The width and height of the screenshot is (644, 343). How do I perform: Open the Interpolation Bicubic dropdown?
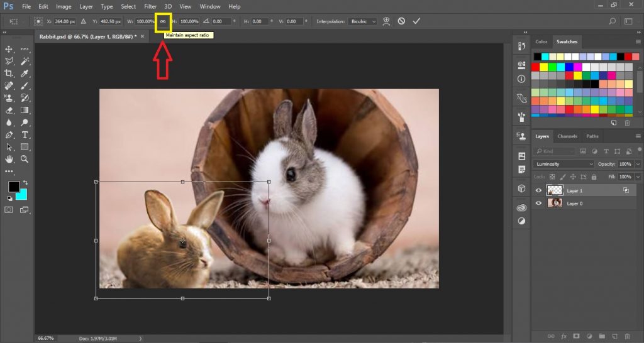pos(363,21)
